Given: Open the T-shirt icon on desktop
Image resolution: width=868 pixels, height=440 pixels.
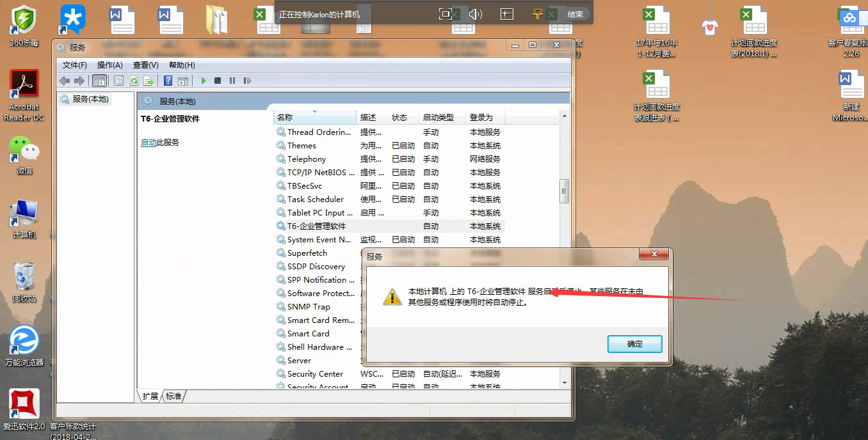Looking at the screenshot, I should 709,26.
